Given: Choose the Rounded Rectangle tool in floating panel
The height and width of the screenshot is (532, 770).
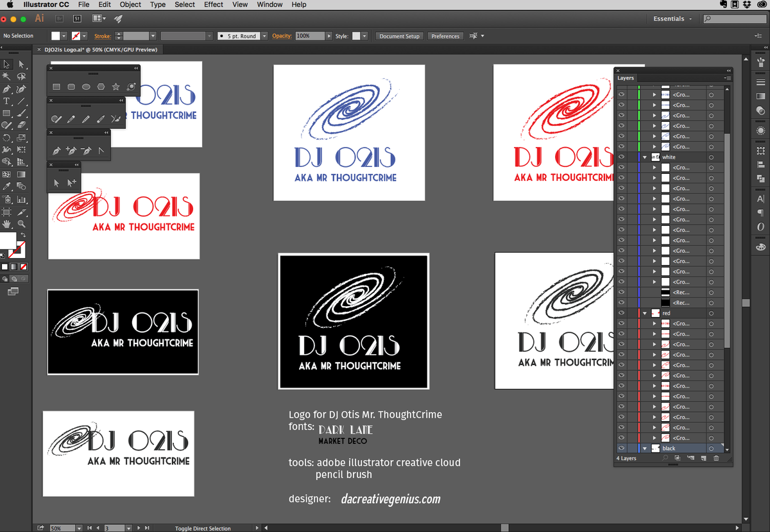Looking at the screenshot, I should pyautogui.click(x=71, y=87).
